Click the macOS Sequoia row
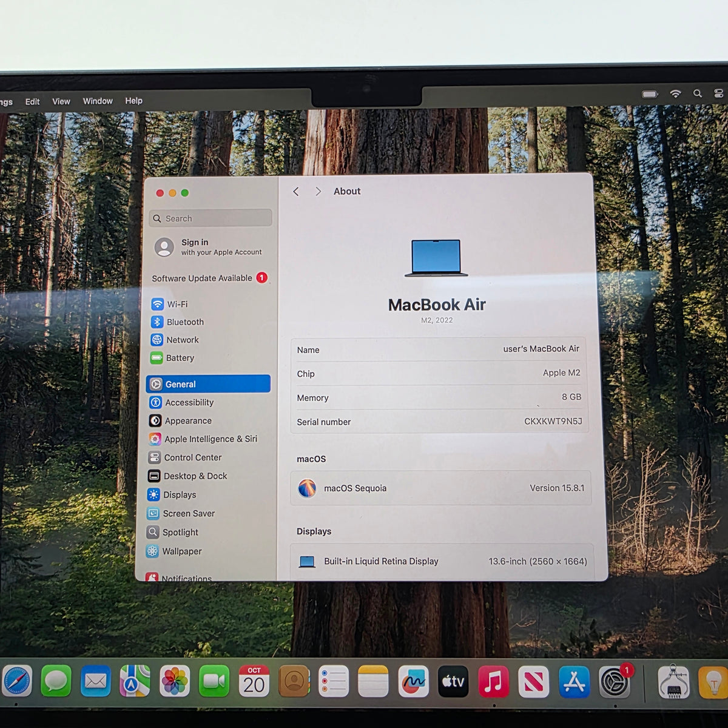The image size is (728, 728). pyautogui.click(x=441, y=488)
